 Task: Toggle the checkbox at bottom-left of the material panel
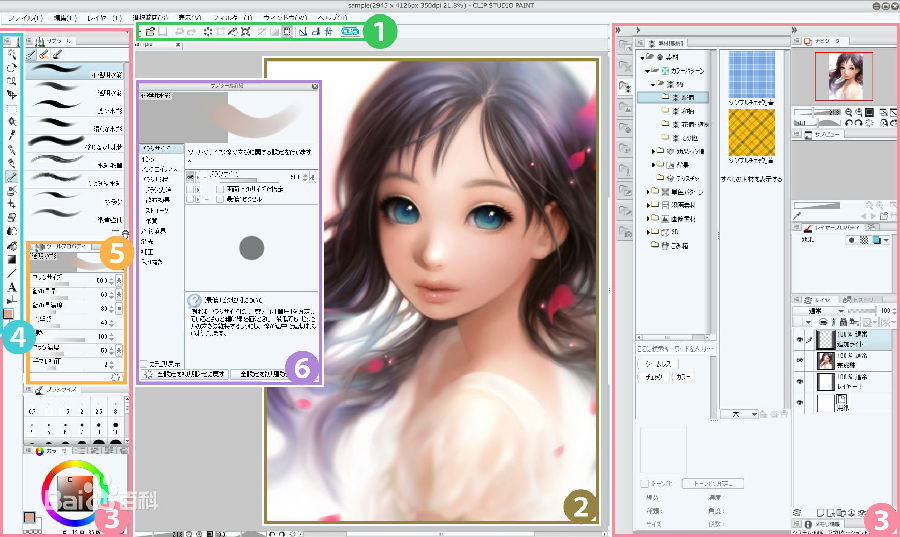(x=645, y=482)
